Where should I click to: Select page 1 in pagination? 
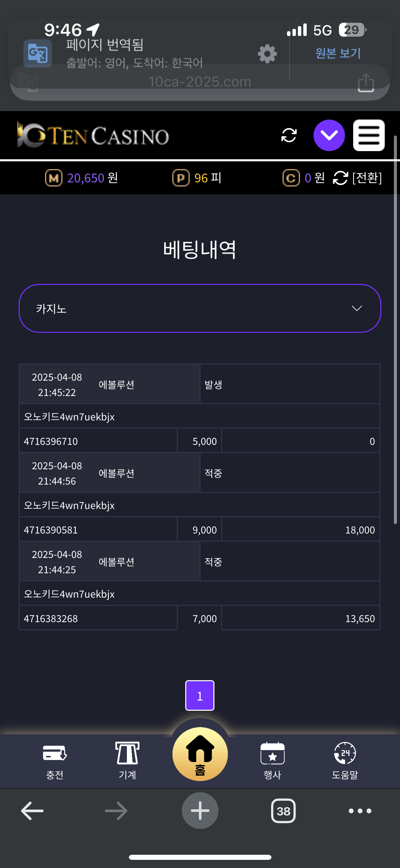pyautogui.click(x=200, y=695)
